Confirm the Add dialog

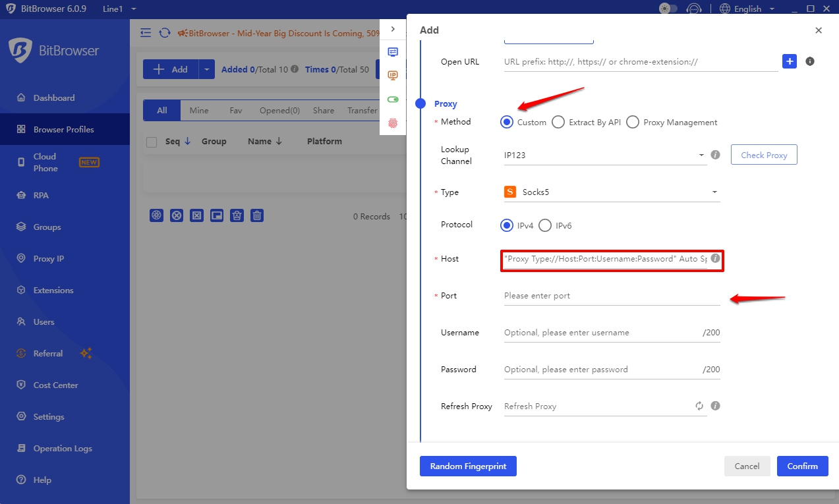(x=802, y=466)
